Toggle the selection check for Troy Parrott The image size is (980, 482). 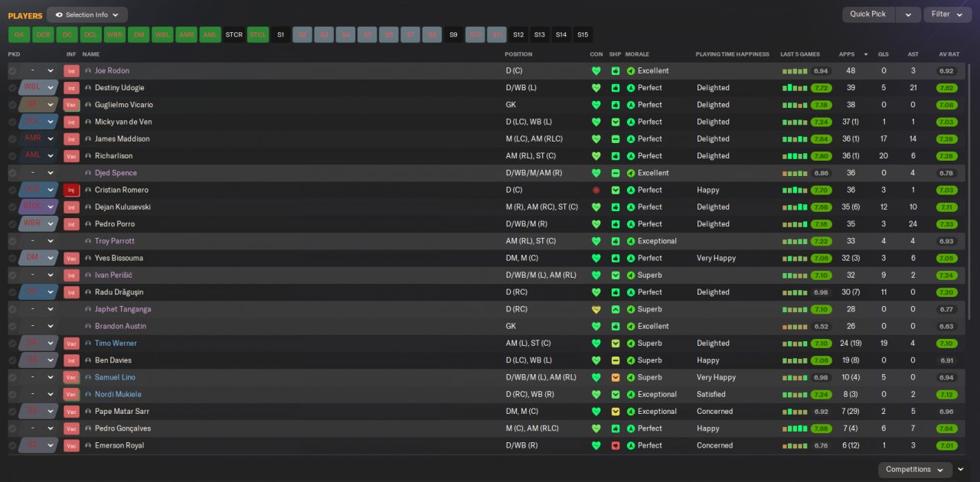pyautogui.click(x=12, y=241)
